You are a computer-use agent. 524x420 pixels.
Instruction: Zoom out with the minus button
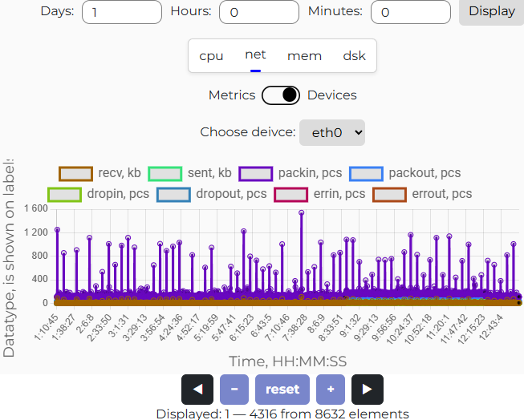coord(234,390)
